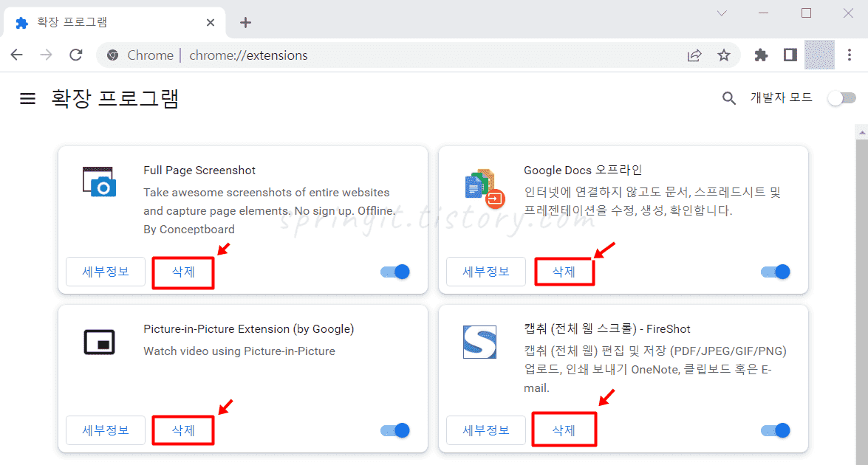Click 'By Conceptboard' text

pos(189,230)
